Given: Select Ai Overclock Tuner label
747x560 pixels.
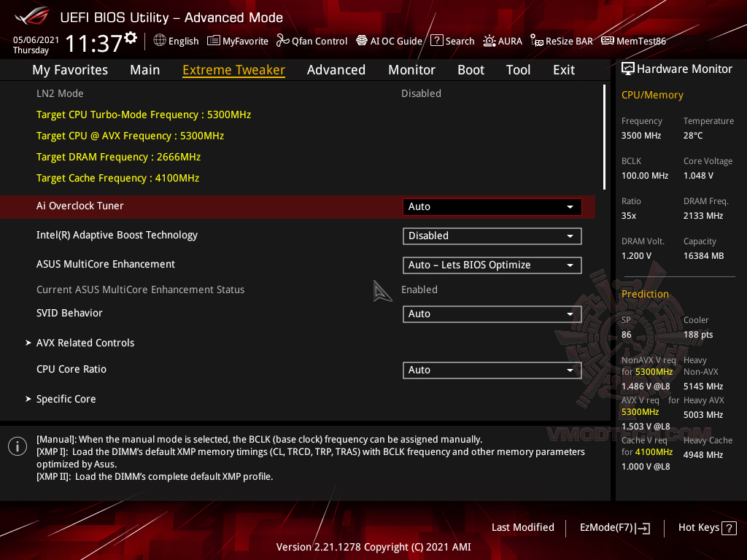Looking at the screenshot, I should pos(80,206).
